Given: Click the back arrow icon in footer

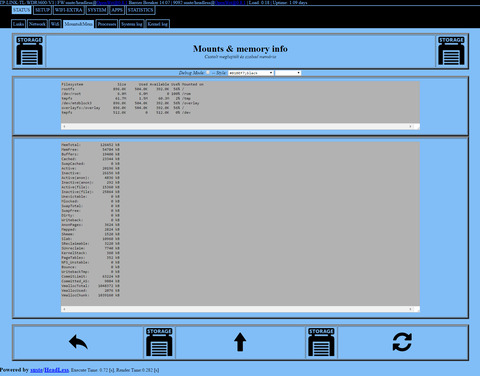Looking at the screenshot, I should pyautogui.click(x=78, y=342).
